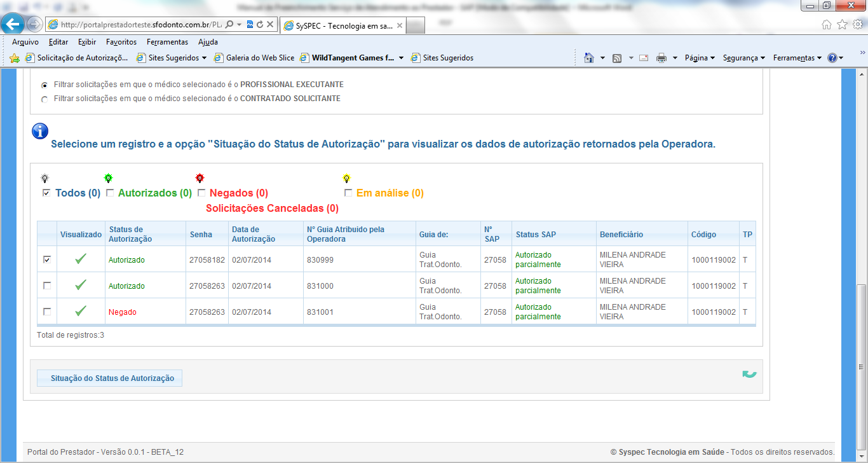Screen dimensions: 868x463
Task: Open the settings gear at top right
Action: (858, 25)
